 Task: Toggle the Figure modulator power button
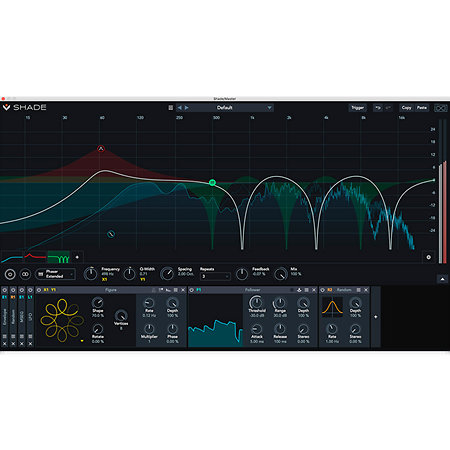coord(39,290)
